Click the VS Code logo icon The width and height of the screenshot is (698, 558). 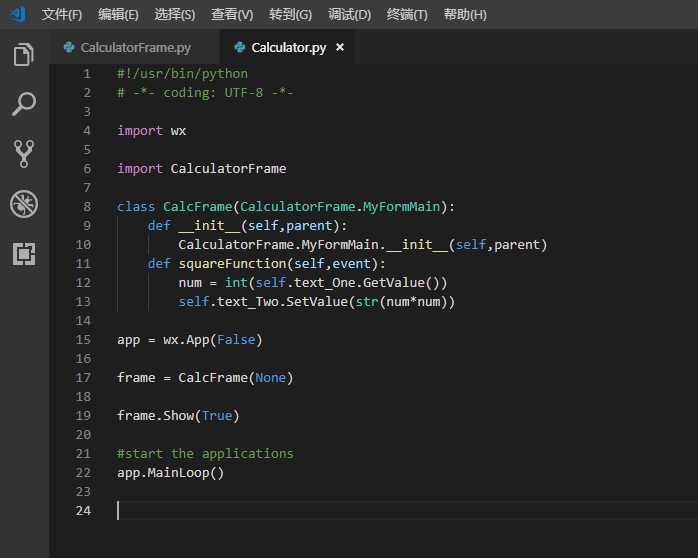point(19,14)
